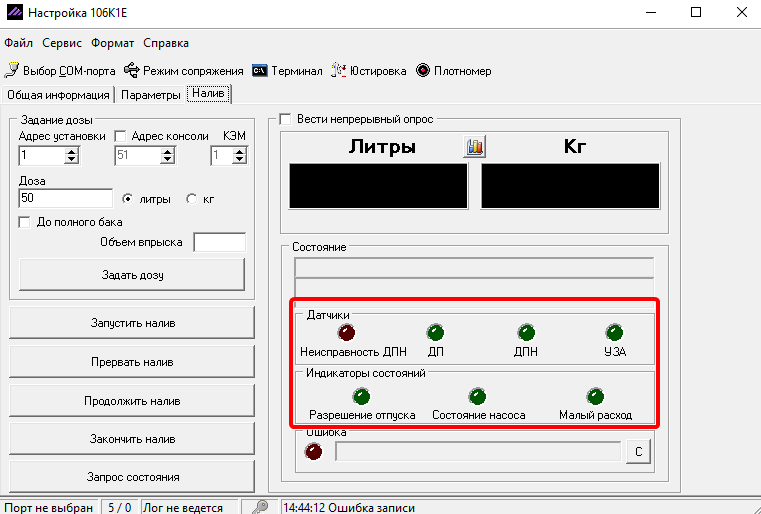Screen dimensions: 761x514
Task: Switch to Параметры tab
Action: click(x=150, y=95)
